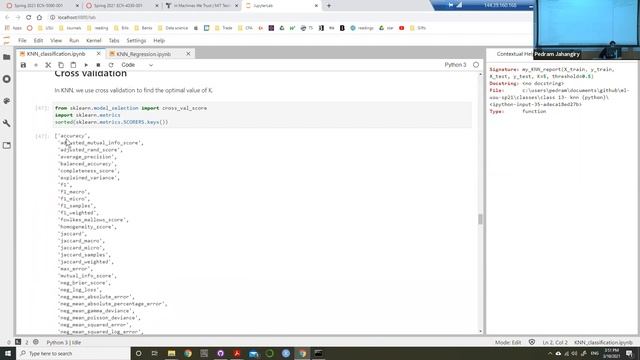Go back in browser history
Image resolution: width=640 pixels, height=360 pixels.
click(x=7, y=17)
